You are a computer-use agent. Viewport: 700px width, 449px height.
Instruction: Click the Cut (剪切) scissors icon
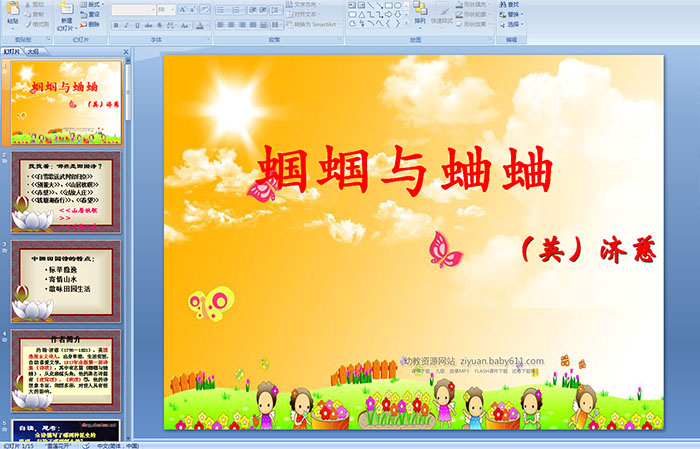click(x=28, y=4)
